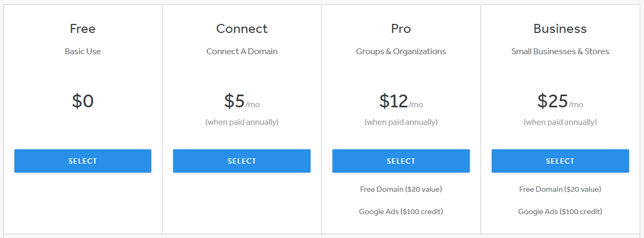Screen dimensions: 644x238
Task: Click the Business plan heading
Action: (560, 29)
